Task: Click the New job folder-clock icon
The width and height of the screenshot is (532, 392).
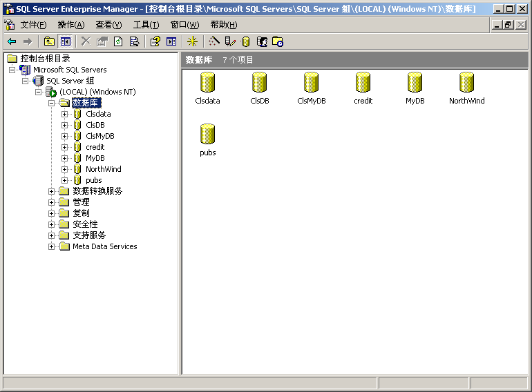Action: pos(278,41)
